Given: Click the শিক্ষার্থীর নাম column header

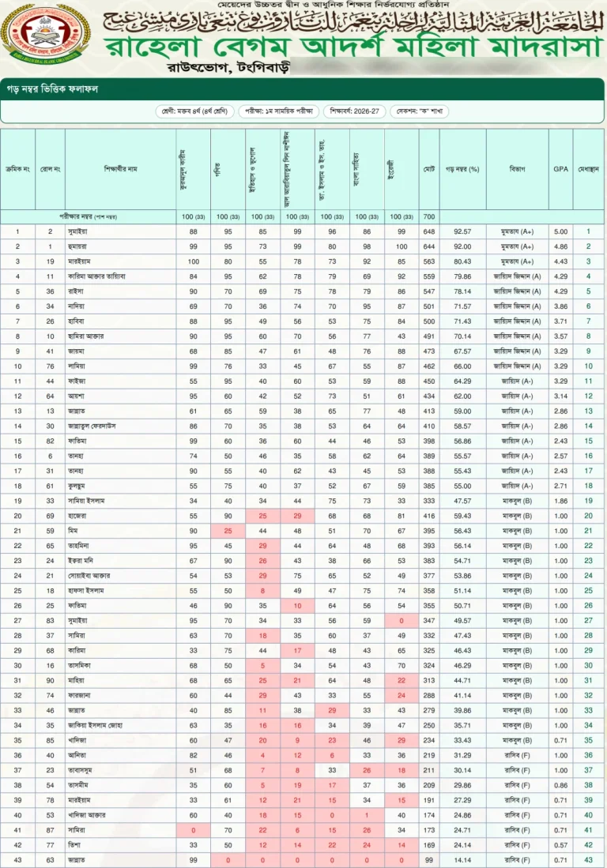Looking at the screenshot, I should [121, 169].
